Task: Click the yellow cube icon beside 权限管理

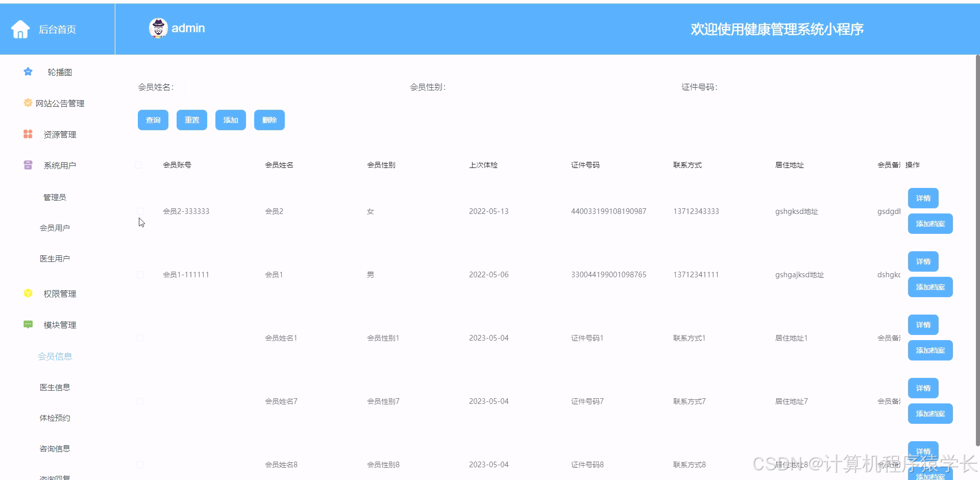Action: (28, 293)
